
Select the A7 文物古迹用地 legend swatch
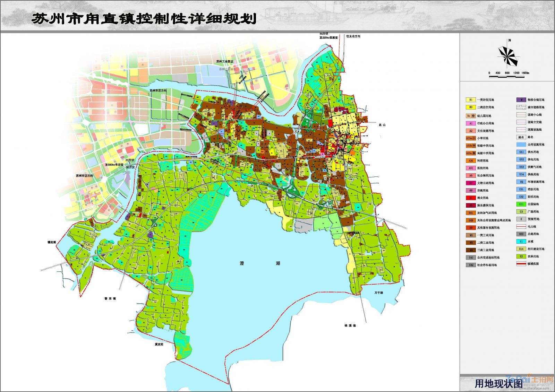pos(471,183)
